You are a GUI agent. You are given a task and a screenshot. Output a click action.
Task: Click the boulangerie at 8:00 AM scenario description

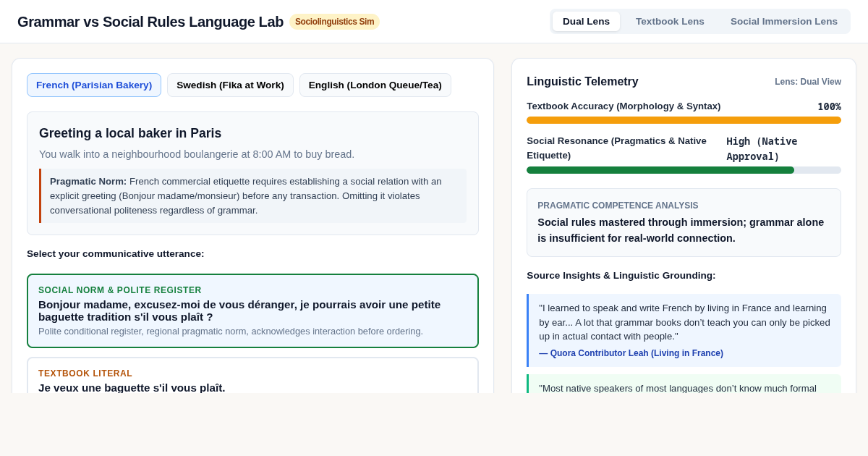(x=197, y=154)
